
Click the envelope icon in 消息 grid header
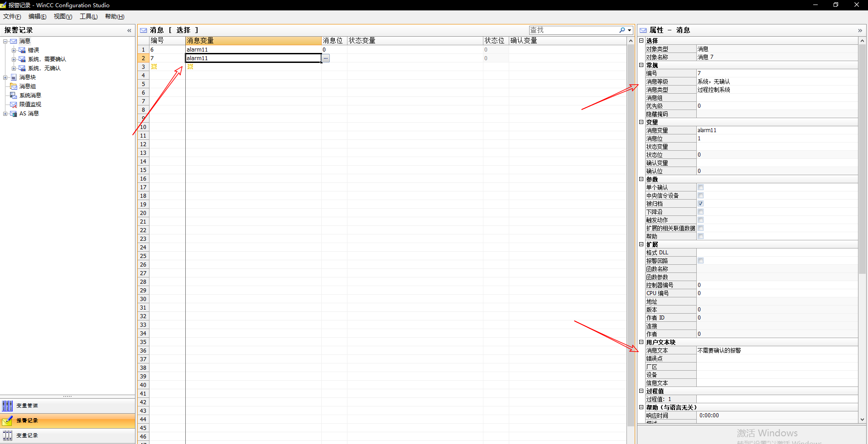[x=144, y=30]
